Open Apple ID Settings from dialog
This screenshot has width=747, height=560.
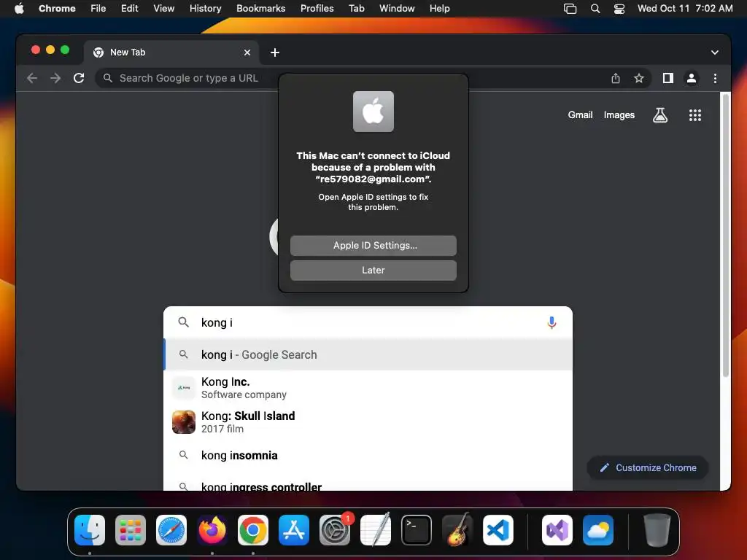(373, 245)
